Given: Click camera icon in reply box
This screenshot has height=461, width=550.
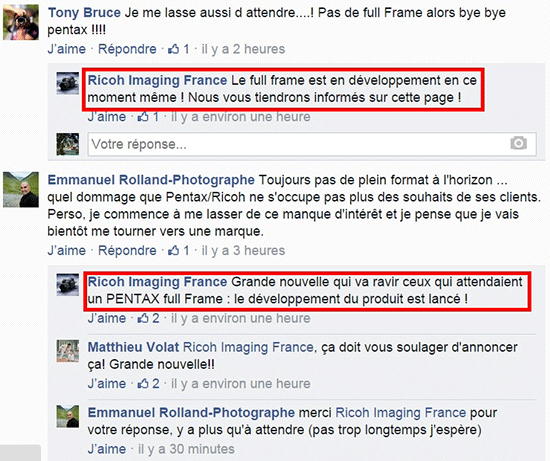Looking at the screenshot, I should pyautogui.click(x=518, y=143).
